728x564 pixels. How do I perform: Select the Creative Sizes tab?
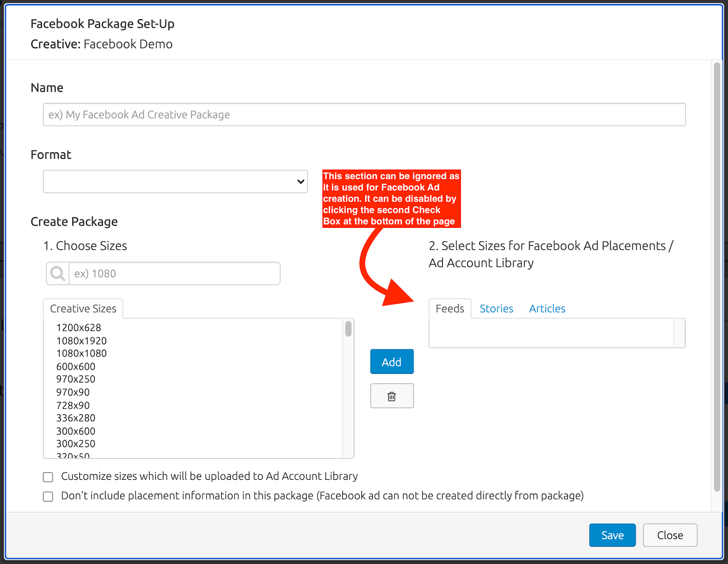pos(83,309)
